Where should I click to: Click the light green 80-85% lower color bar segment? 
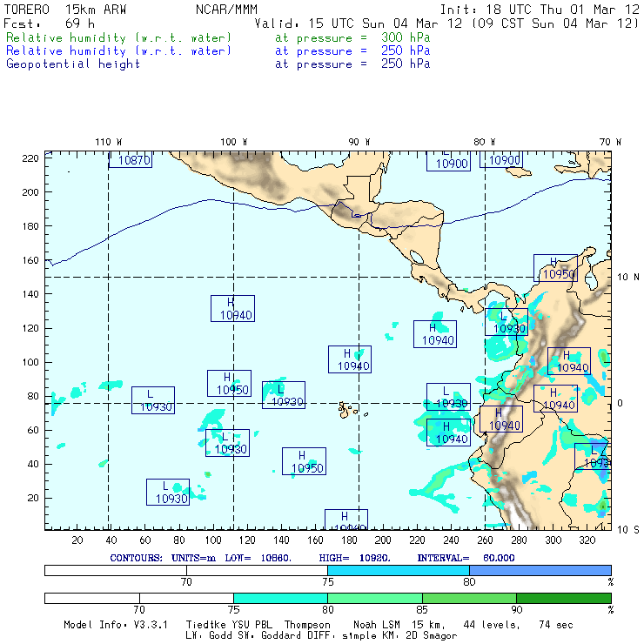(375, 598)
